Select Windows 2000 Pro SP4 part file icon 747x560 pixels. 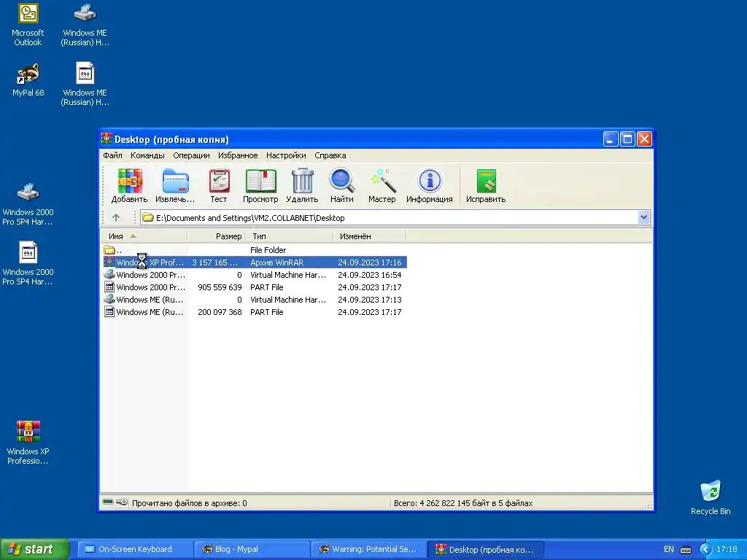coord(28,263)
